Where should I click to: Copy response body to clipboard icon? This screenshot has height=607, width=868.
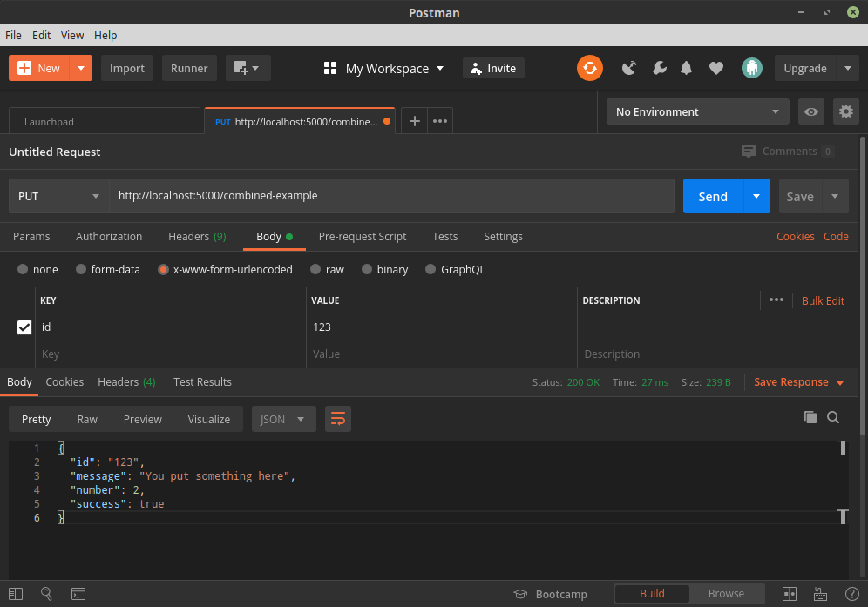pyautogui.click(x=810, y=417)
